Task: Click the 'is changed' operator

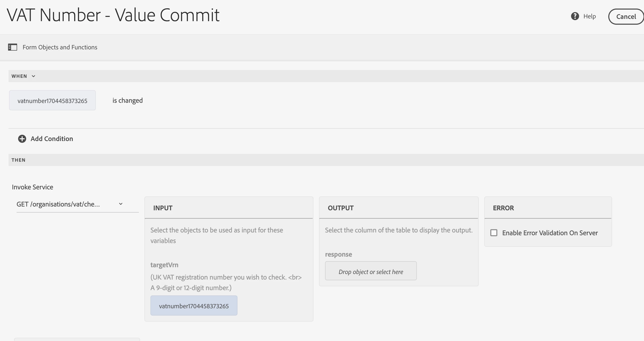Action: [x=128, y=100]
